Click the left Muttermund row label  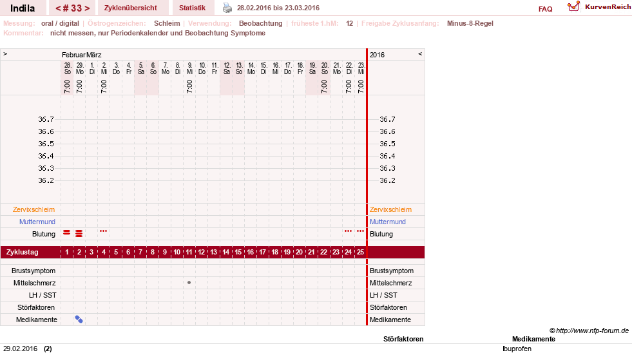point(37,222)
